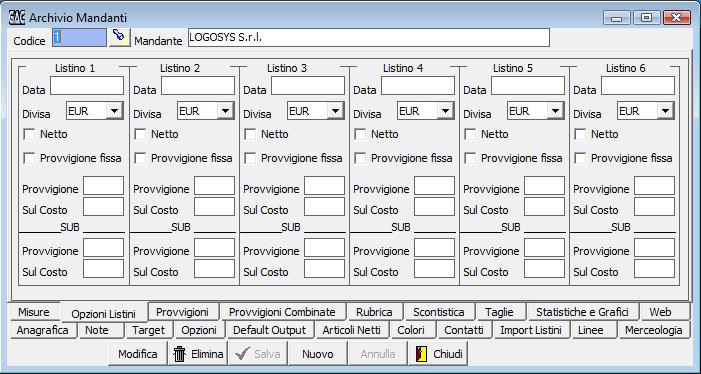Check Provvigione fissa in Listino 2
701x374 pixels.
(x=140, y=158)
